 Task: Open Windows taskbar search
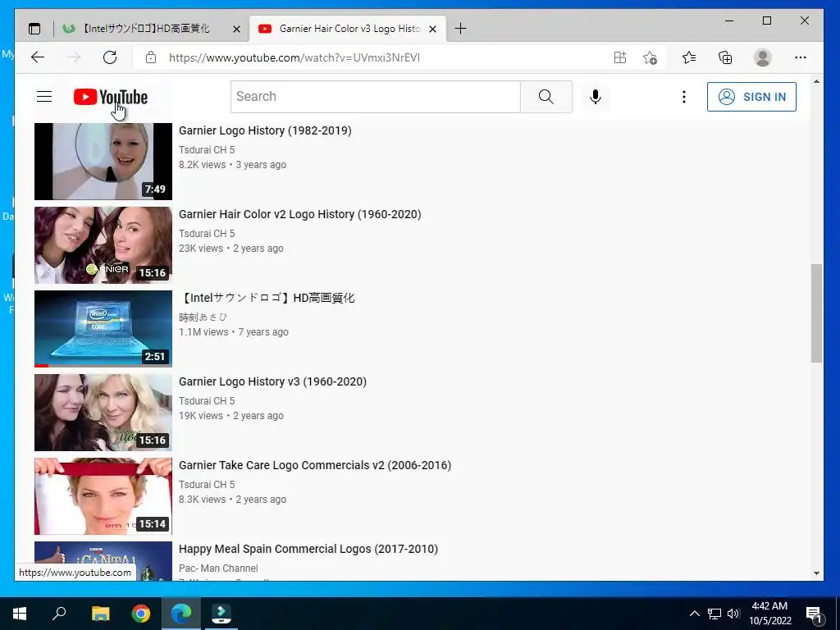tap(59, 614)
